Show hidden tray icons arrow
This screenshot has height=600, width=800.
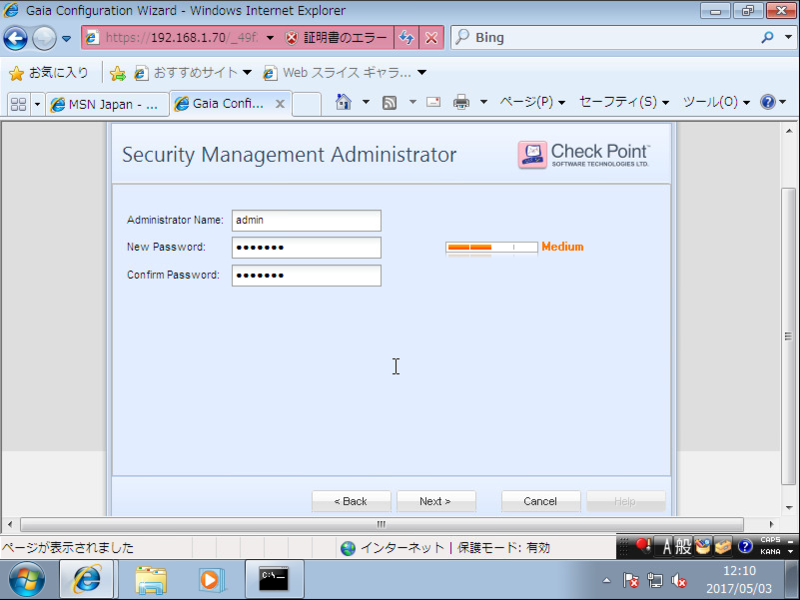[x=606, y=580]
